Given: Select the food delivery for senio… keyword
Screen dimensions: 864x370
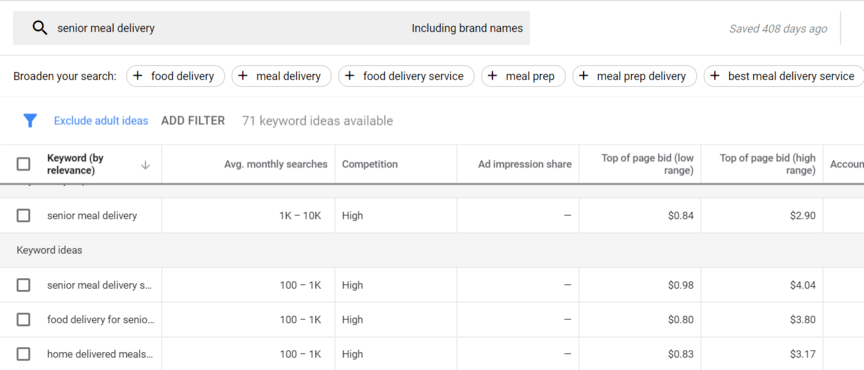Looking at the screenshot, I should tap(101, 319).
